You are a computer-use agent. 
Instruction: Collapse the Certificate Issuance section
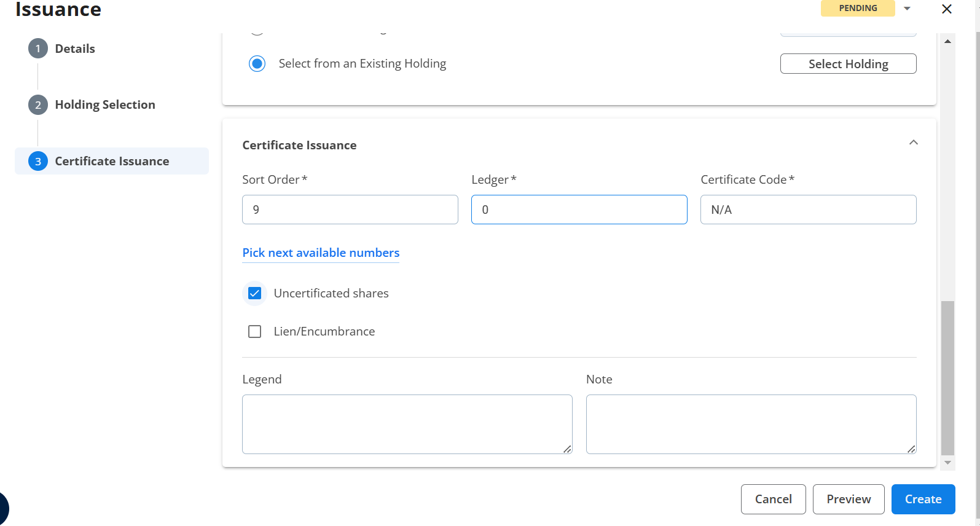(x=913, y=143)
